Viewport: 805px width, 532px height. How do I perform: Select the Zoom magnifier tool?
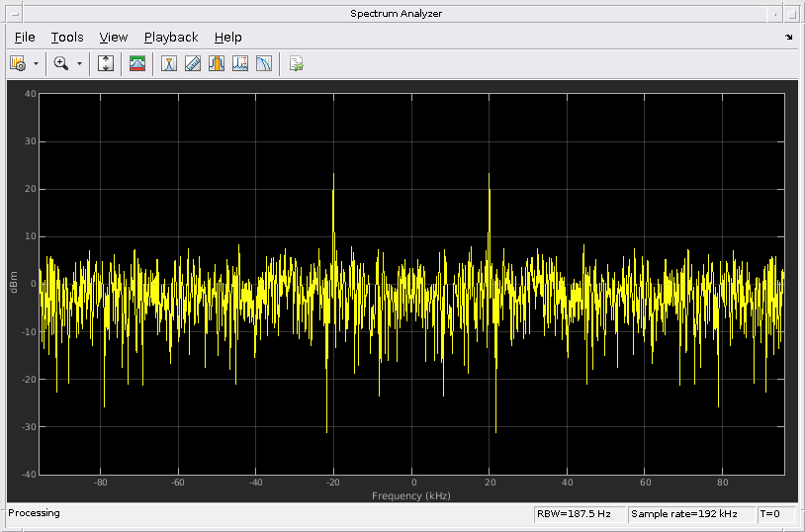(60, 63)
